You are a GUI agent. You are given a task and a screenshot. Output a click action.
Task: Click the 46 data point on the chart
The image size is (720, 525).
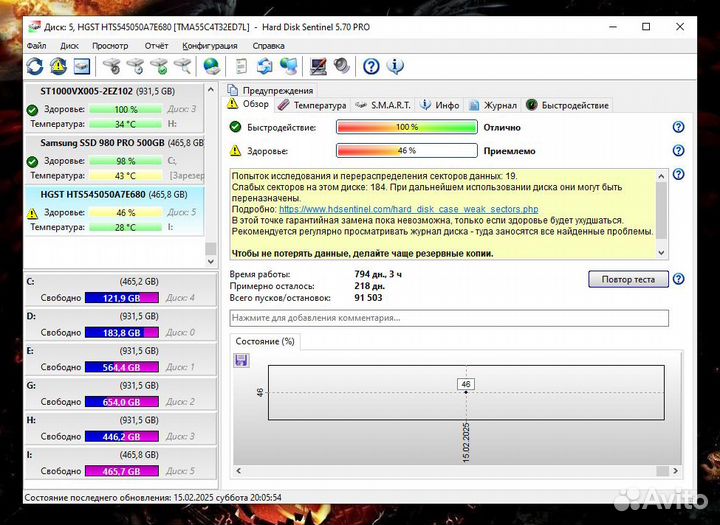(466, 393)
